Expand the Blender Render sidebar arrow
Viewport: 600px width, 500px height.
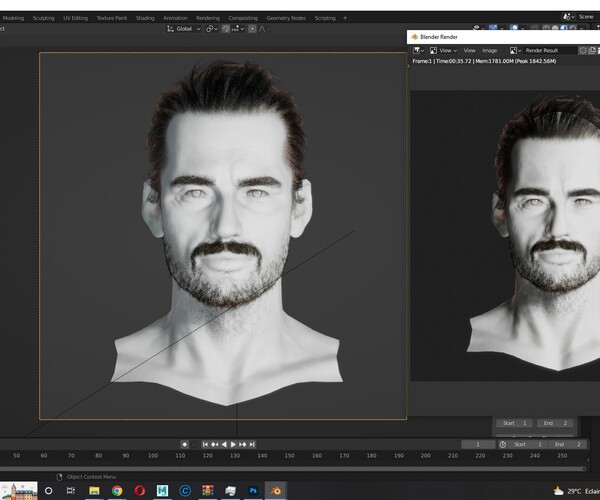[408, 66]
